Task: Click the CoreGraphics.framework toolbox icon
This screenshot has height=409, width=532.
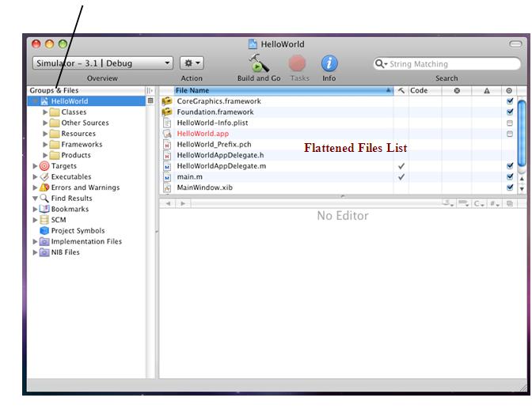Action: point(166,101)
